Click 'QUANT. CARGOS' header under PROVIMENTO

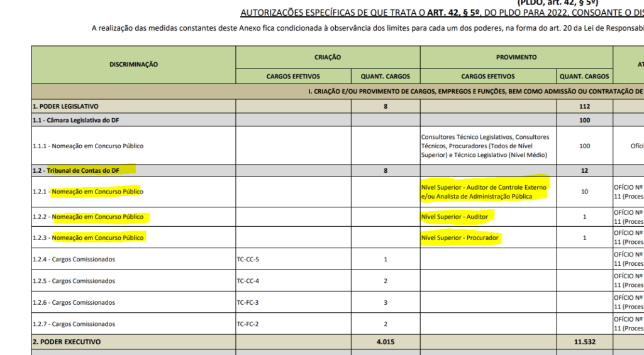tap(584, 76)
